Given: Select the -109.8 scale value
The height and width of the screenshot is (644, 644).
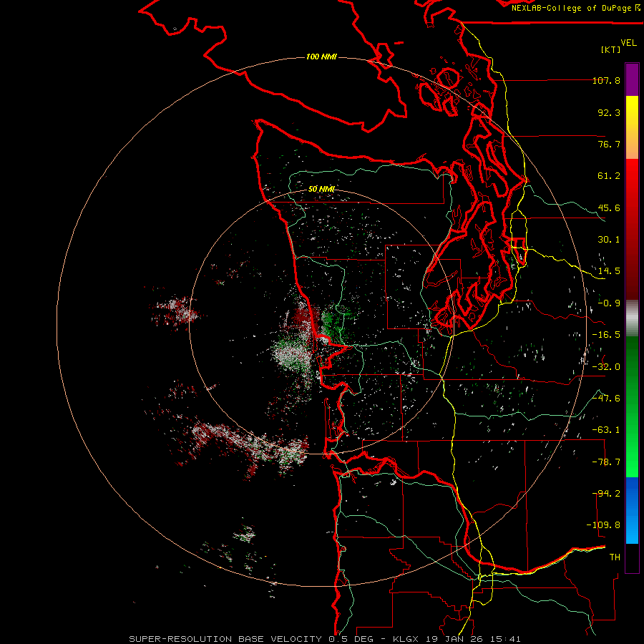Looking at the screenshot, I should (x=603, y=525).
